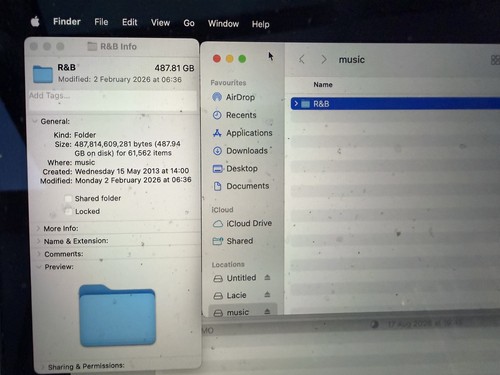
Task: Click the AirDrop sidebar icon
Action: (217, 97)
